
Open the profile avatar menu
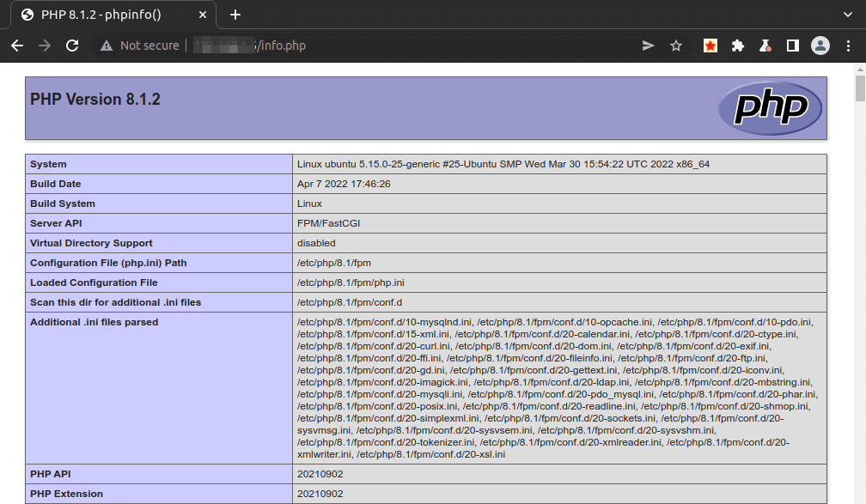point(820,46)
